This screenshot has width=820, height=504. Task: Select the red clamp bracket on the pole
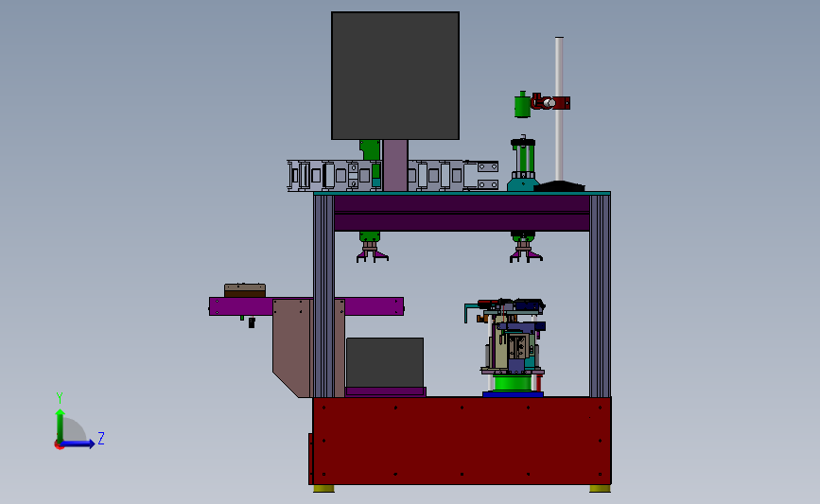(x=550, y=102)
